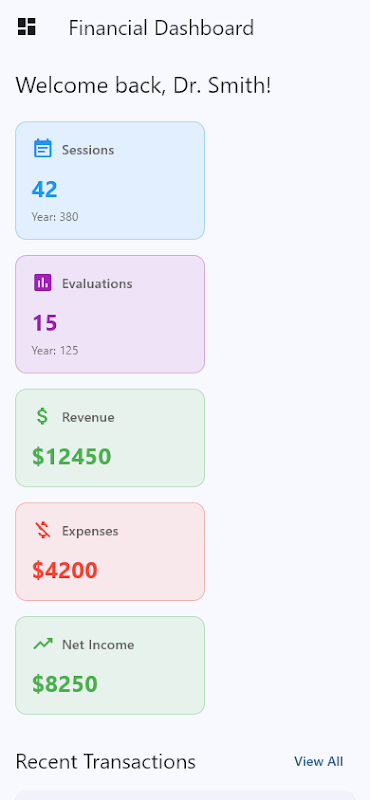Click the trending-up Net Income icon
Image resolution: width=370 pixels, height=800 pixels.
[43, 644]
